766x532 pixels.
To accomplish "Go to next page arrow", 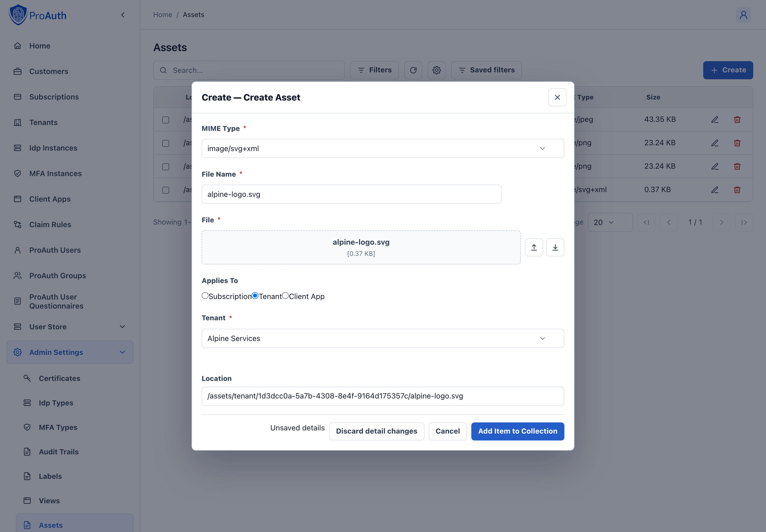I will click(x=721, y=222).
